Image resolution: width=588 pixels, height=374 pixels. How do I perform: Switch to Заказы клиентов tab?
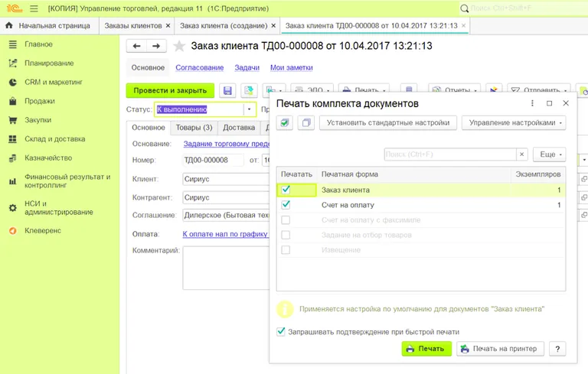[133, 25]
